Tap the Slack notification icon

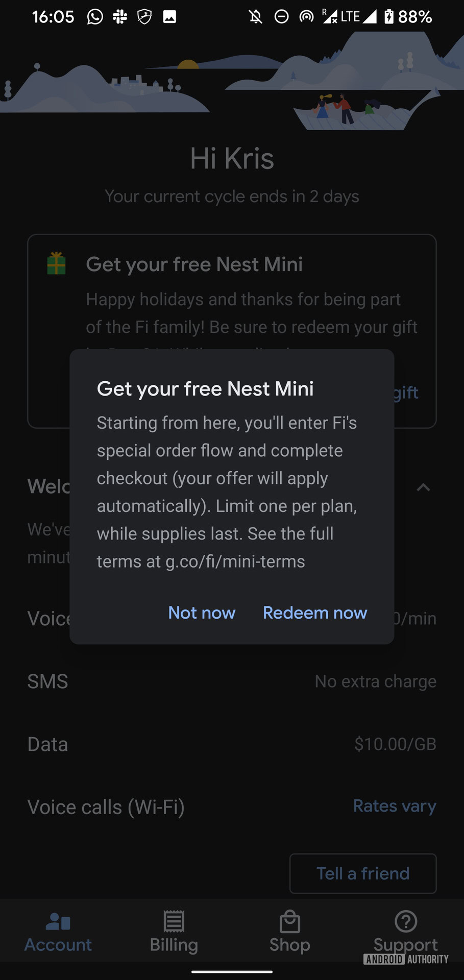(x=120, y=17)
